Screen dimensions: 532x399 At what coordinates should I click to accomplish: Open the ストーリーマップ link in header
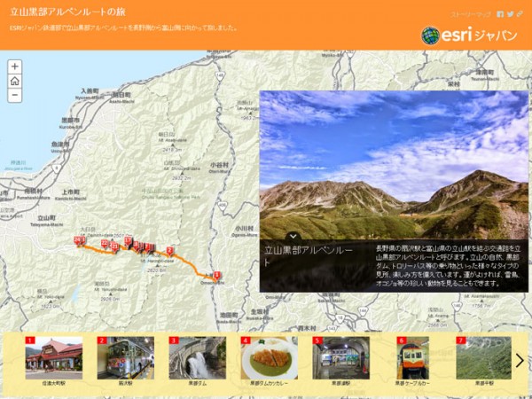point(471,14)
